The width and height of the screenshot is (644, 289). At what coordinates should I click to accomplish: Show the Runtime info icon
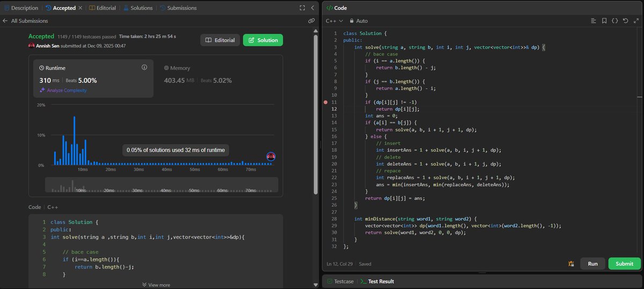click(x=144, y=67)
